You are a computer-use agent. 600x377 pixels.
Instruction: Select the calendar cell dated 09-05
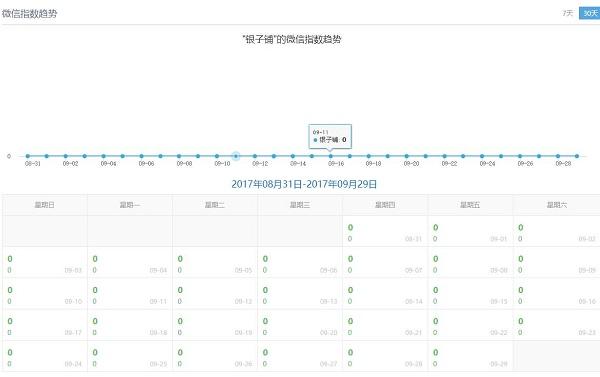[215, 263]
